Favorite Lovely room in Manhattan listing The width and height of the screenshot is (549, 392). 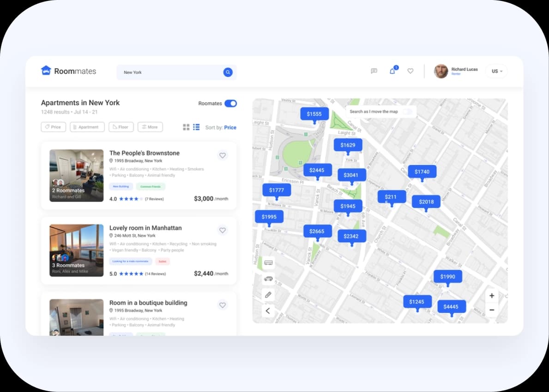click(x=223, y=230)
